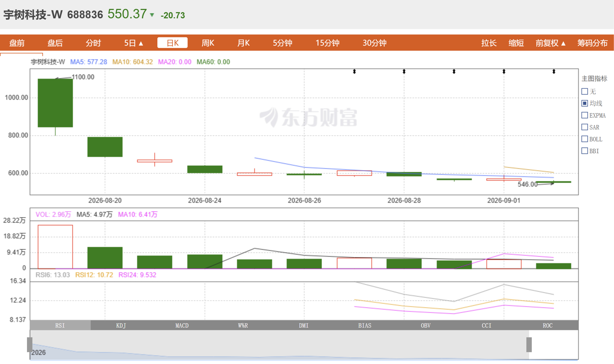Enable the BBI indicator checkbox
The image size is (614, 364).
[585, 151]
